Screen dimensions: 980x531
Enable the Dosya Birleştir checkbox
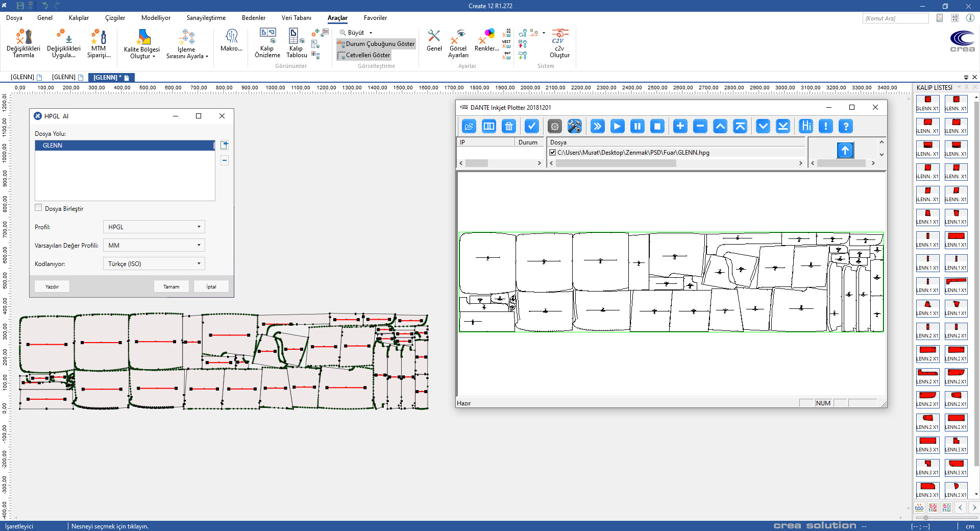click(x=39, y=208)
